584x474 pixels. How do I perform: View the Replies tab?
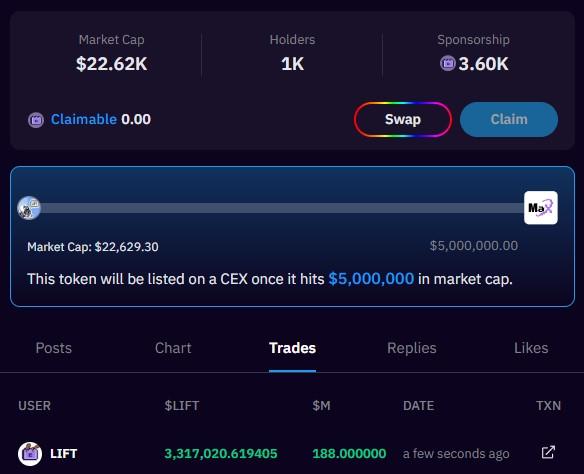click(412, 348)
